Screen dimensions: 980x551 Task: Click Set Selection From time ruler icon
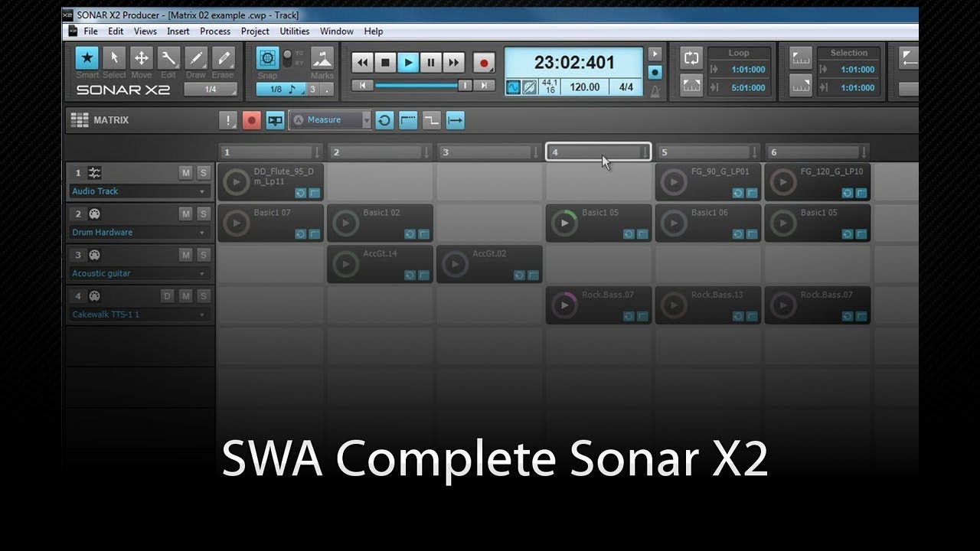[801, 58]
